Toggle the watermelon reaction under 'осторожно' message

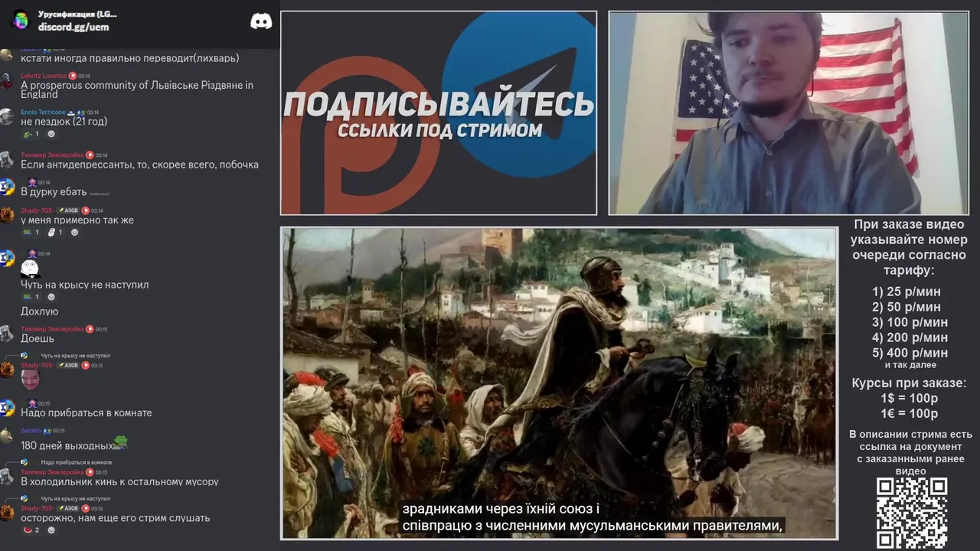point(31,530)
